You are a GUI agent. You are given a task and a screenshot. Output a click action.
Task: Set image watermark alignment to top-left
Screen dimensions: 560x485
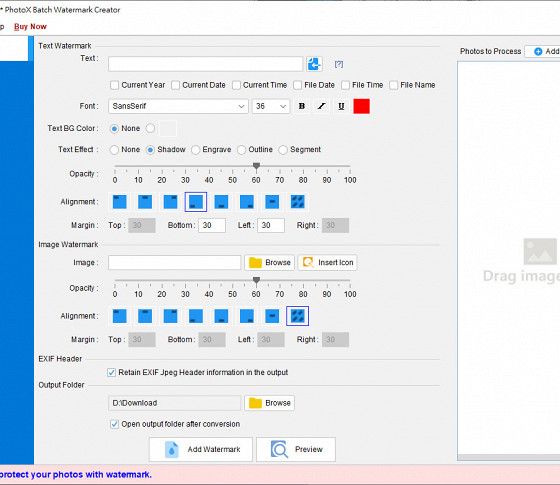(119, 316)
